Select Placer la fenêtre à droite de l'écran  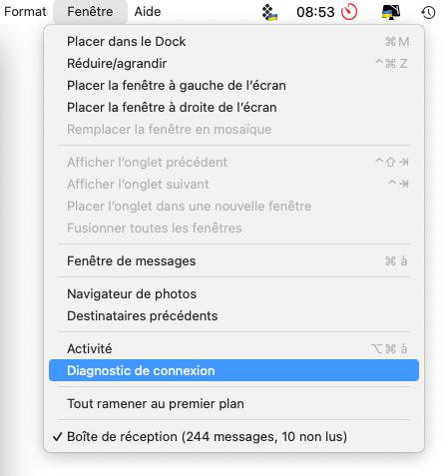233,108
